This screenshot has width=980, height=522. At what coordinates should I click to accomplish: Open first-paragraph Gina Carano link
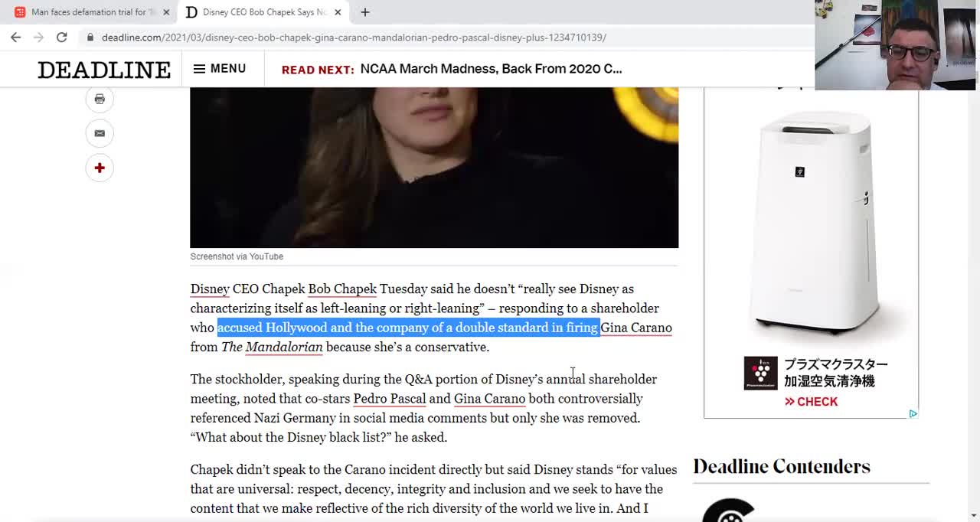coord(636,328)
